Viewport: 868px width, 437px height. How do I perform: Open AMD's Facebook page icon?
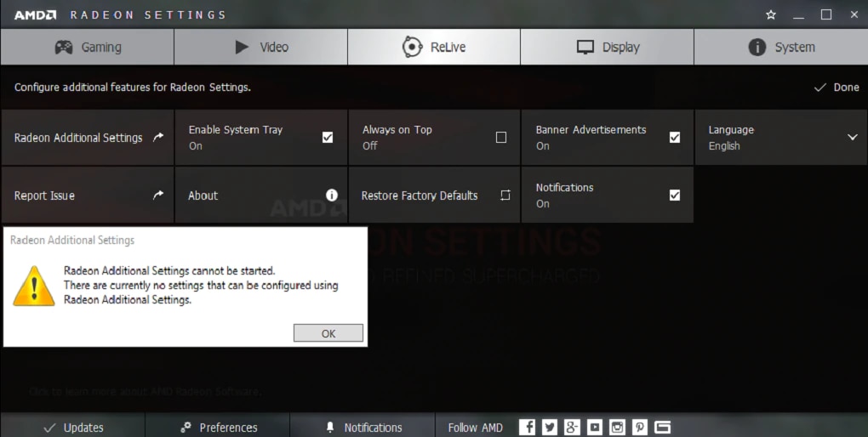(528, 427)
